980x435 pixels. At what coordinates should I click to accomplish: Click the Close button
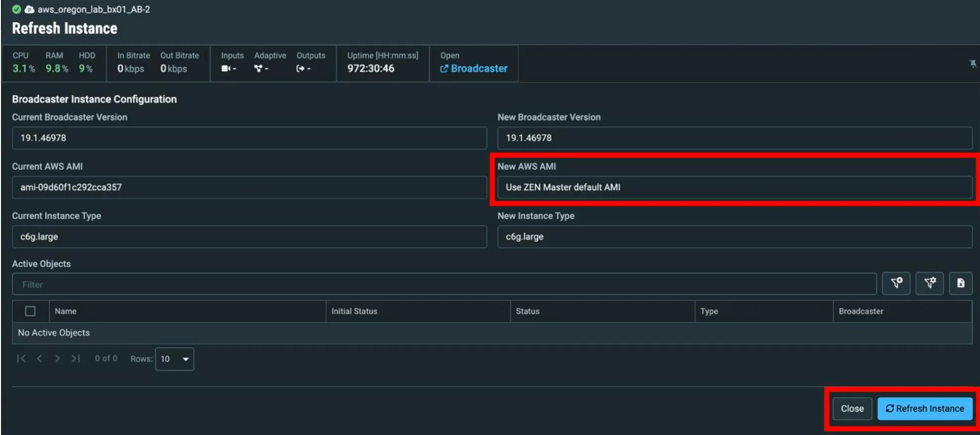852,409
